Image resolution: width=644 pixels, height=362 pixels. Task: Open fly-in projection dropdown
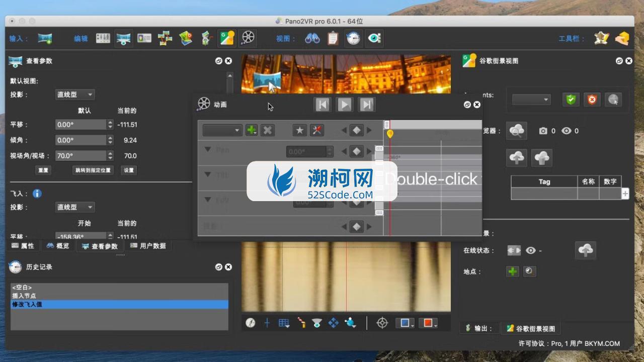coord(75,207)
